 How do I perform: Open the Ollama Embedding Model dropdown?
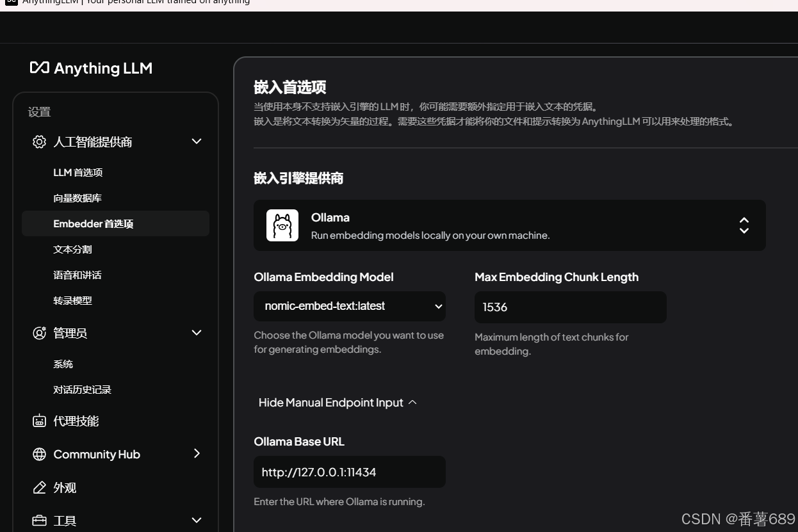pos(350,306)
